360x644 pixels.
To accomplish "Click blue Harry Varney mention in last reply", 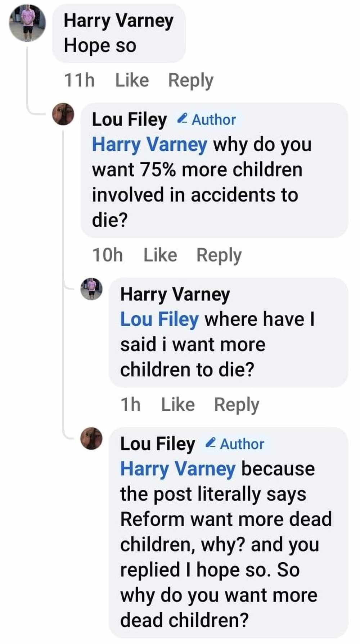I will (178, 469).
